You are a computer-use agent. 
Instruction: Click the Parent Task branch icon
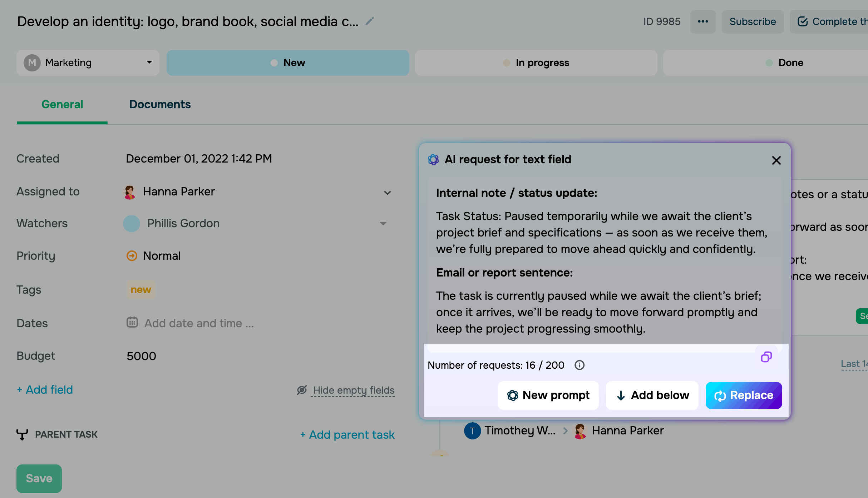(x=22, y=434)
